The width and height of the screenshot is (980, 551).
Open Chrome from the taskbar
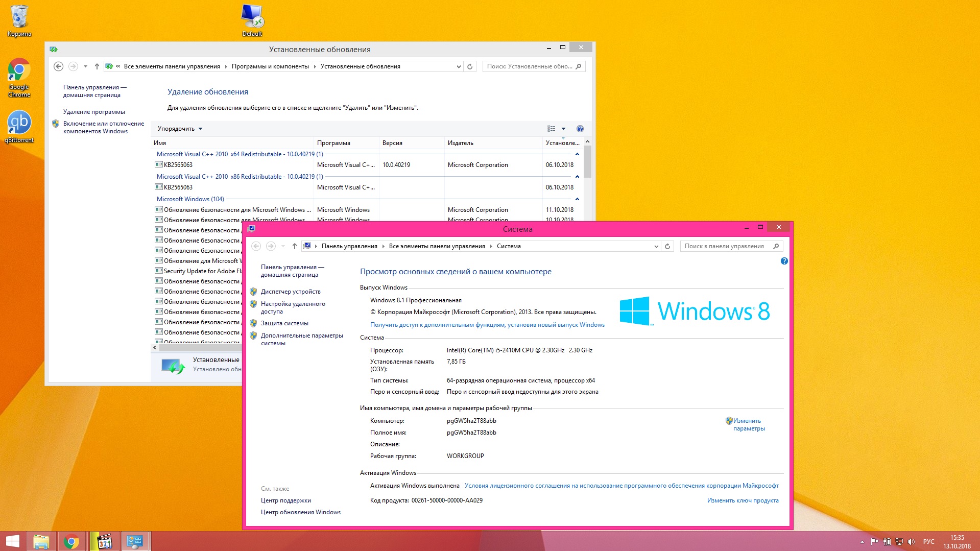point(71,541)
